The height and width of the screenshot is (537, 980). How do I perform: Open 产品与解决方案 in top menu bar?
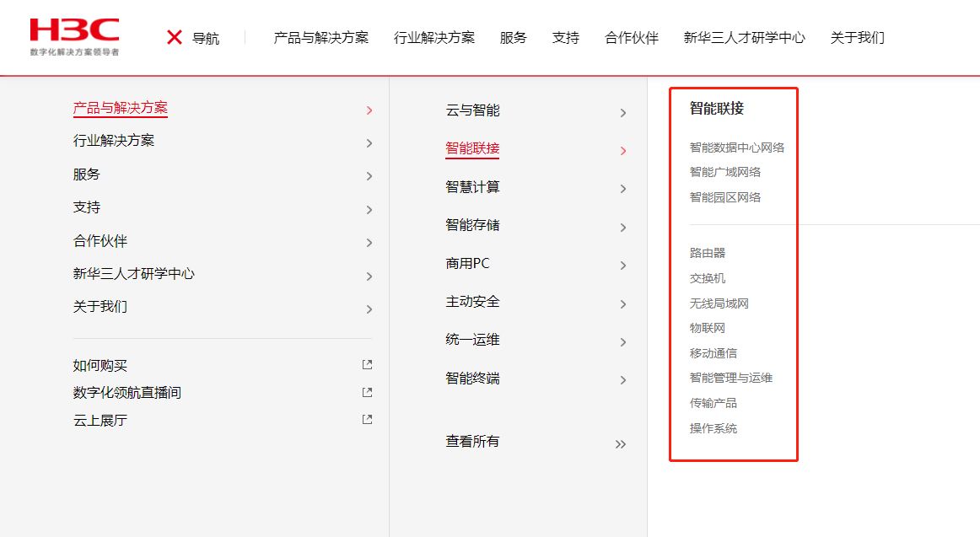click(x=321, y=38)
